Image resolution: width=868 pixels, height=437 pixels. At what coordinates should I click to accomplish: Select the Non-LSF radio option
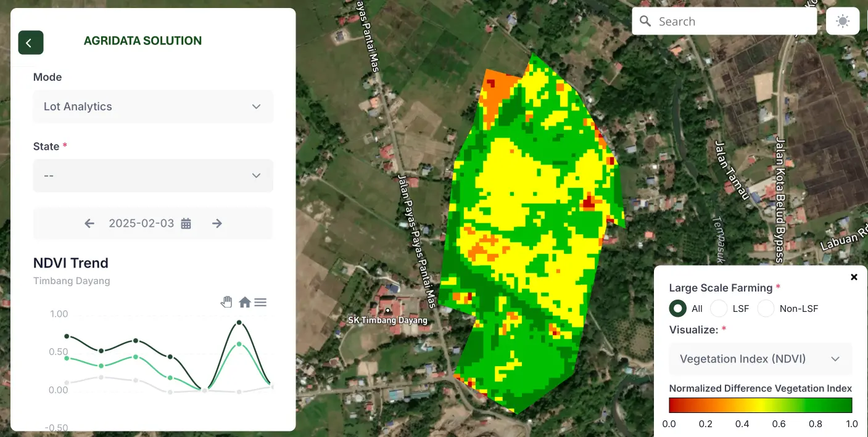(766, 308)
